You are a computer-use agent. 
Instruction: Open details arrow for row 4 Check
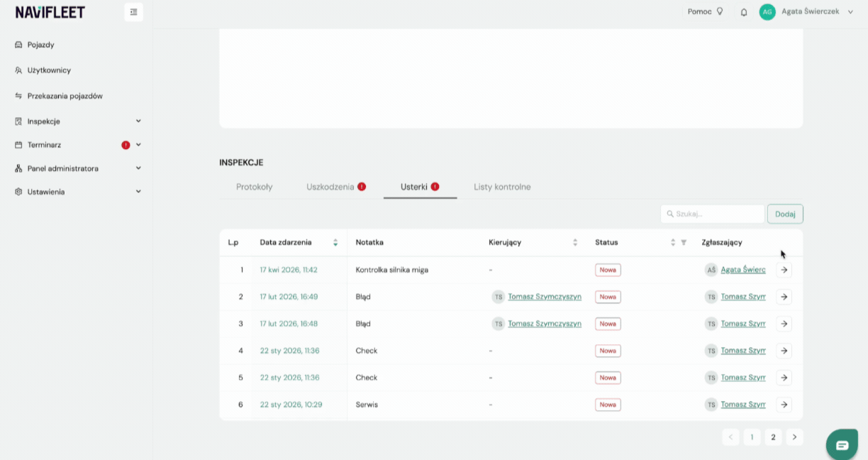point(784,351)
